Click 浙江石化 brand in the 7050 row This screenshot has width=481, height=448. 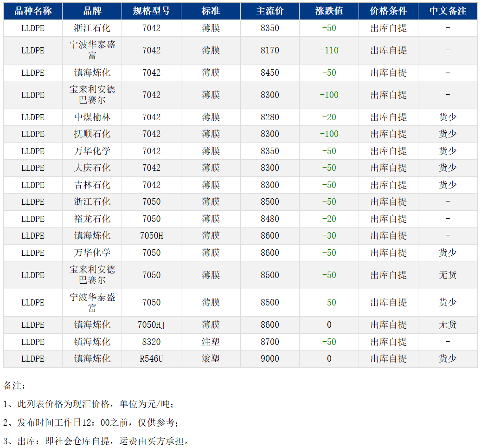click(92, 202)
